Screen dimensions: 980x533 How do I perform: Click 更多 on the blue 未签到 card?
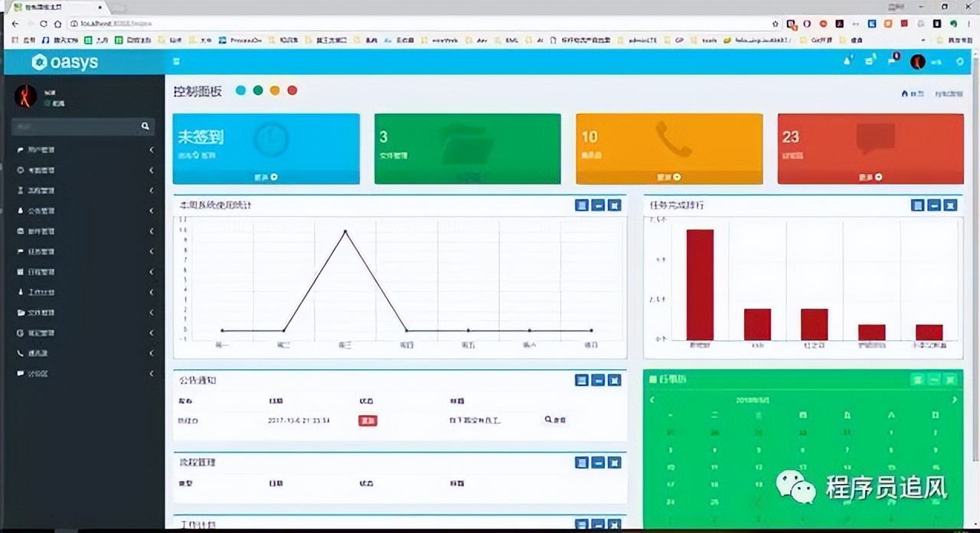pyautogui.click(x=266, y=177)
